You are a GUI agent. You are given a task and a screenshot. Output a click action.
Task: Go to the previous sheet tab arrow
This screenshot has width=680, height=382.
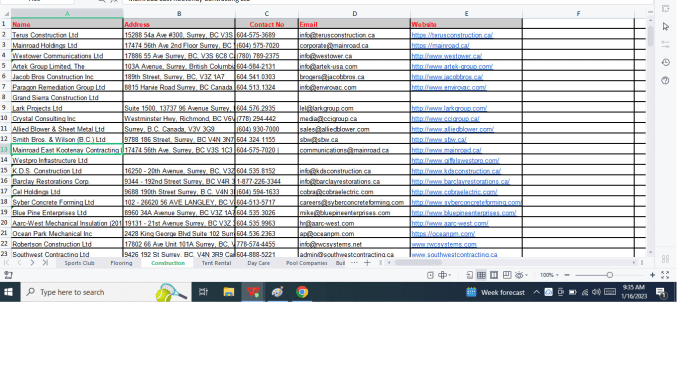20,263
